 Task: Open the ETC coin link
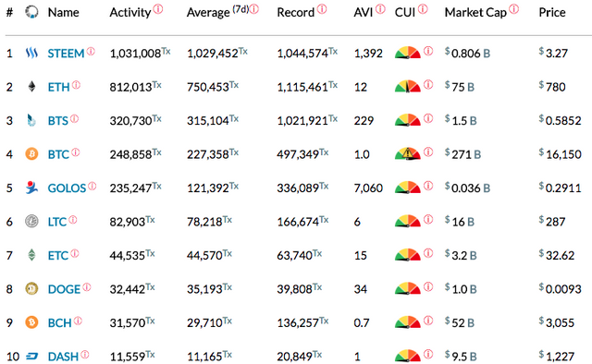tap(58, 256)
